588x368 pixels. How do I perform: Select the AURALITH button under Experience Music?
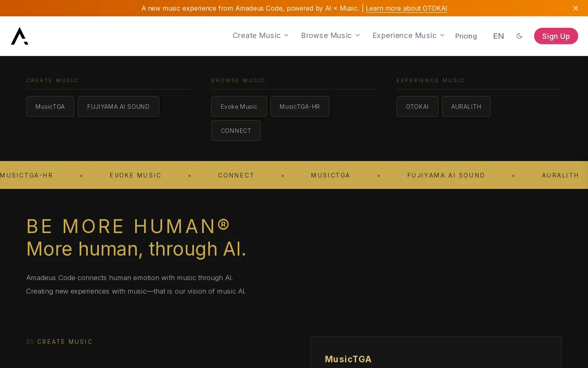[x=466, y=106]
